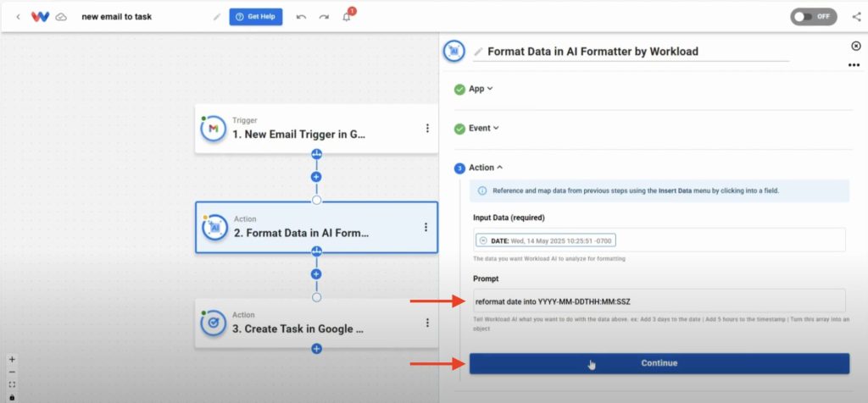
Task: Select the Create Task in Google step
Action: (x=316, y=323)
